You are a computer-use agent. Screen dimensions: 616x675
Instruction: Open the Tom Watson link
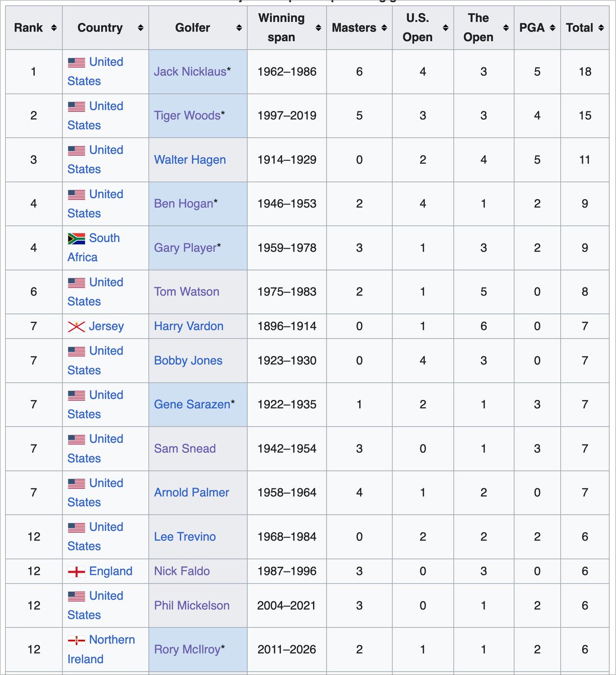point(187,291)
